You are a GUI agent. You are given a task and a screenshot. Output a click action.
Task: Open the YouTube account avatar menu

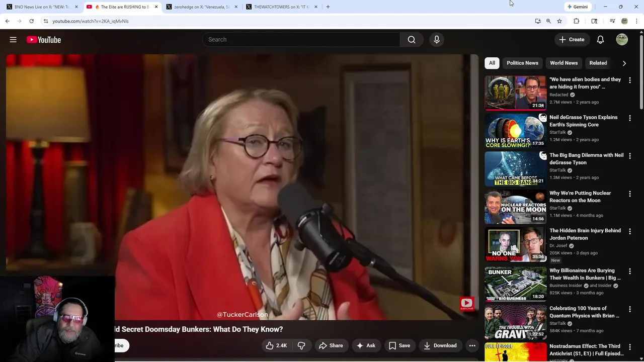coord(622,40)
